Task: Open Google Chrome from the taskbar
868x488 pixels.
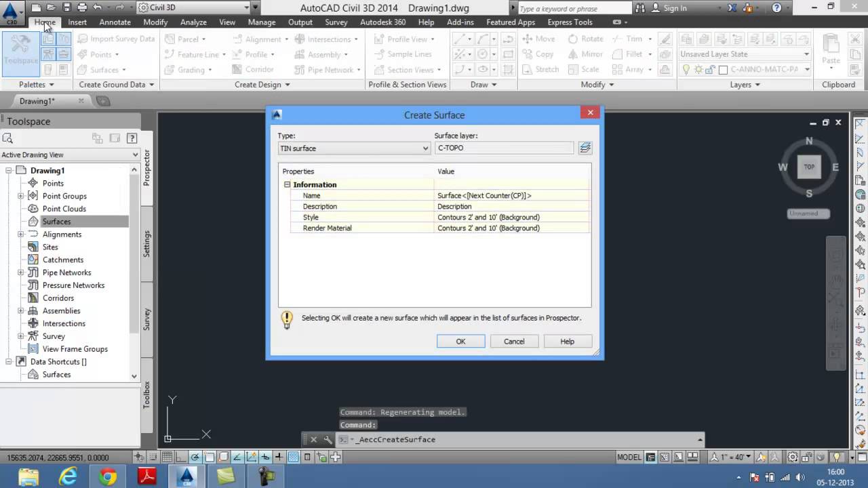Action: coord(107,477)
